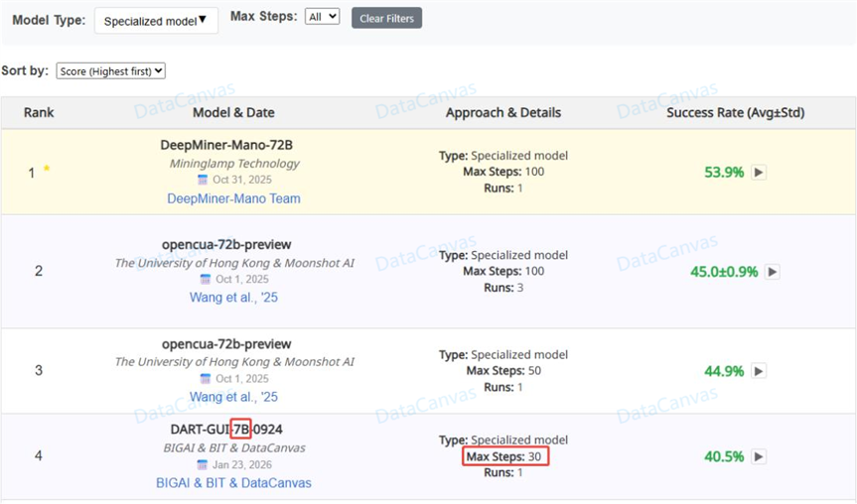Click the BIGAI & BIT & DataCanvas italic affiliation
The width and height of the screenshot is (857, 504).
pos(234,448)
